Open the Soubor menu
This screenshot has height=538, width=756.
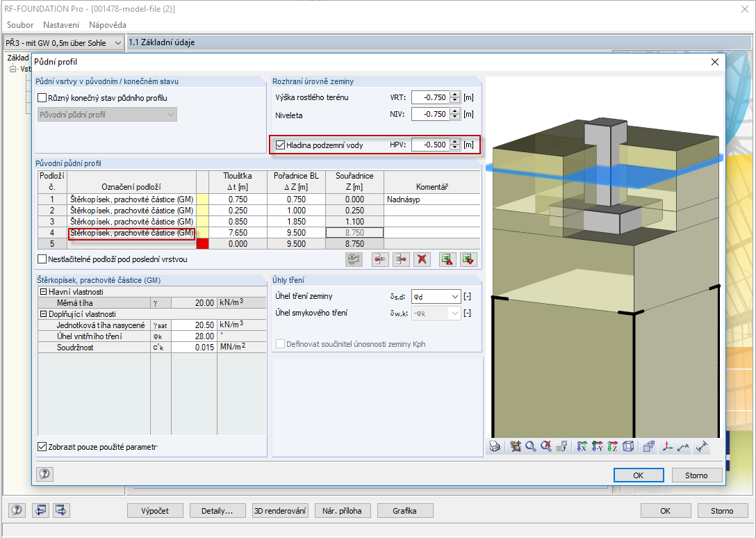tap(20, 24)
